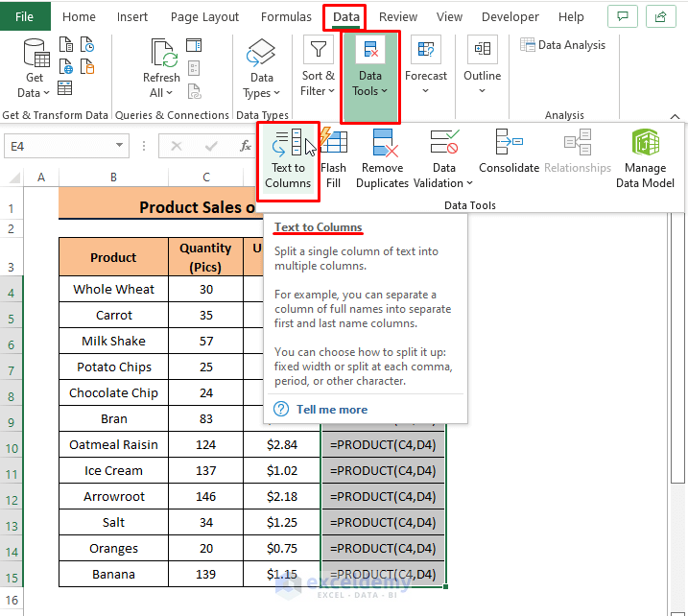Open the Get Data dropdown
This screenshot has height=616, width=688.
tap(35, 93)
